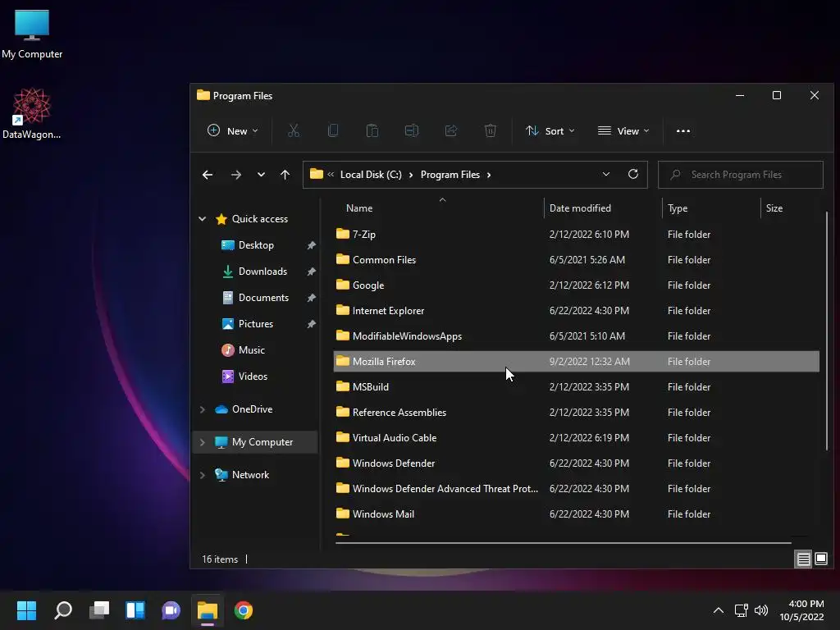
Task: Open Widgets on the taskbar
Action: [135, 610]
